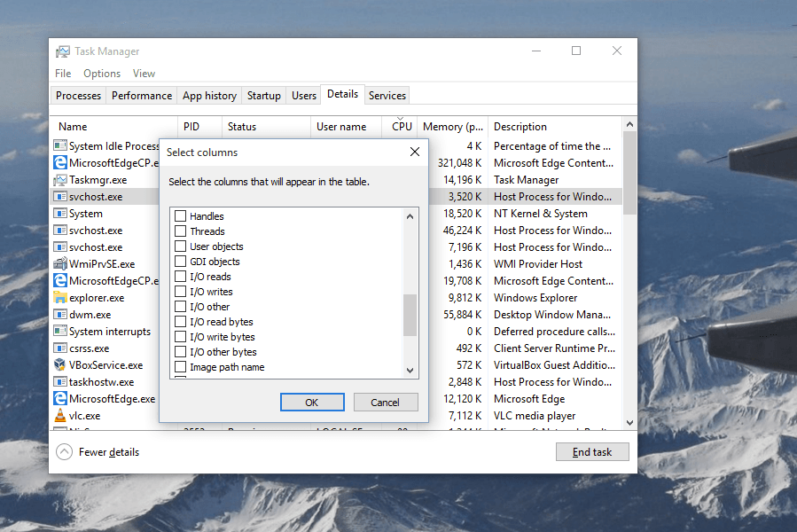Select the 'Task Manager' description row

527,179
